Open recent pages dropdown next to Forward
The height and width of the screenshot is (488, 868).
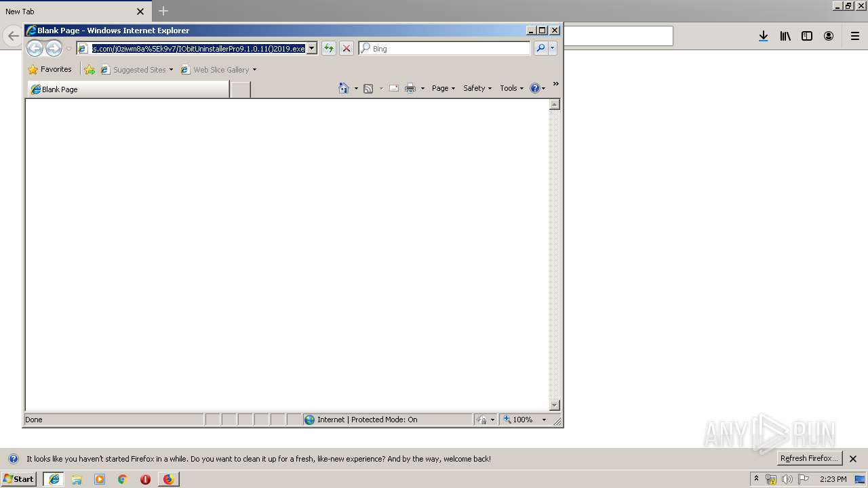(68, 49)
